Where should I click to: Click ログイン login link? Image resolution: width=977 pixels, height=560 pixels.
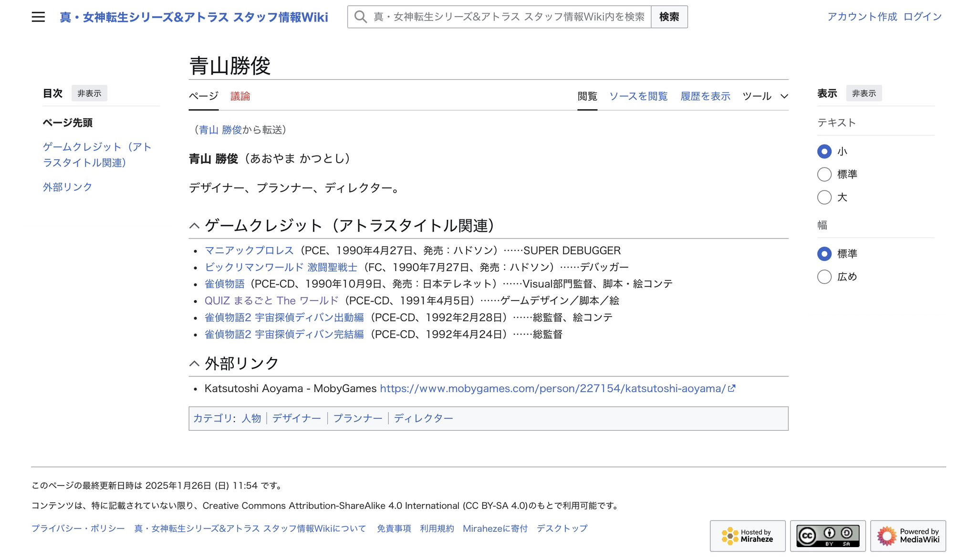point(923,17)
